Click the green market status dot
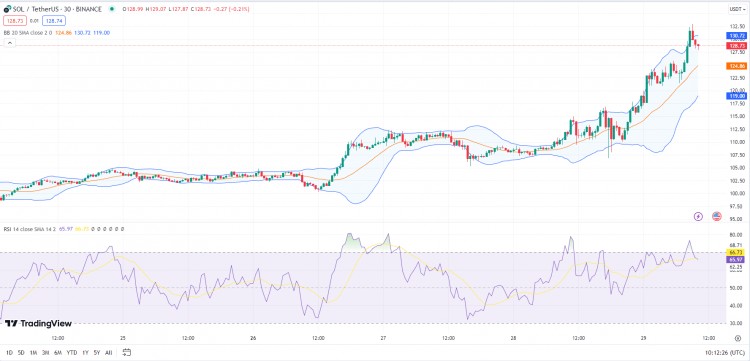Image resolution: width=750 pixels, height=361 pixels. [112, 9]
